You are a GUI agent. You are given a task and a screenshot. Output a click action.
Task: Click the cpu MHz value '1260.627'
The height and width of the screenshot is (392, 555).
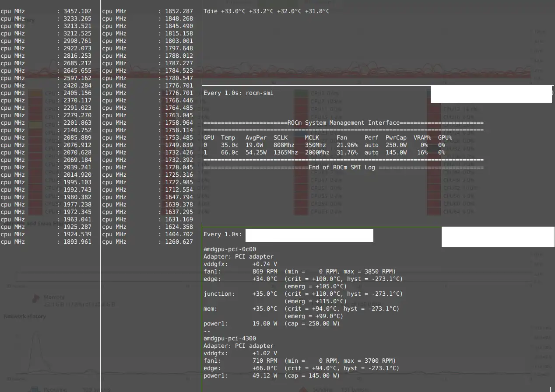click(x=179, y=241)
